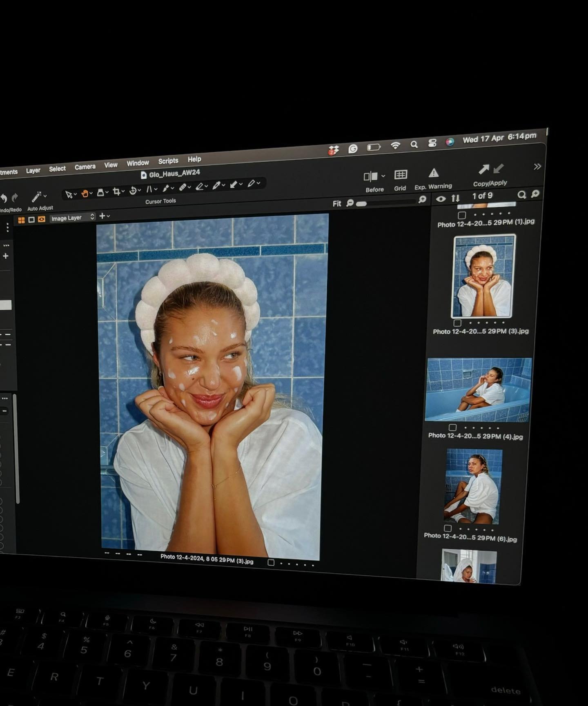
Task: Toggle Exp. Warning overlay
Action: click(433, 173)
